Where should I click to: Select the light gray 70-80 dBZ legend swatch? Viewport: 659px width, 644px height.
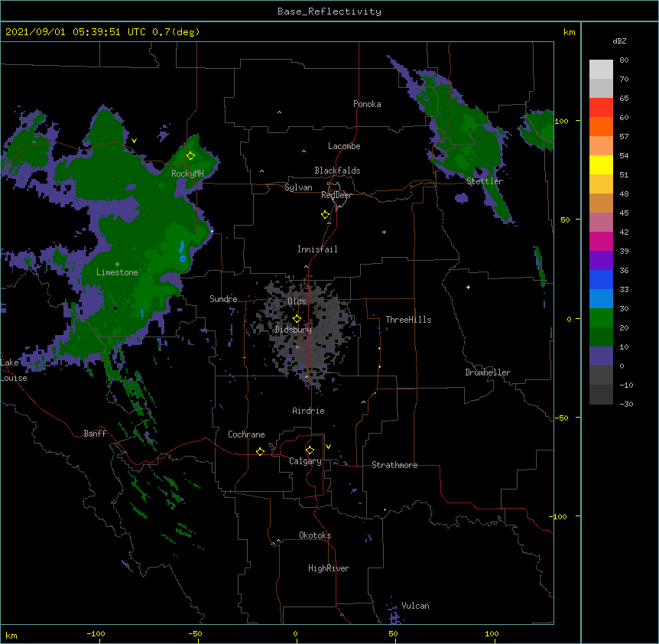point(601,70)
